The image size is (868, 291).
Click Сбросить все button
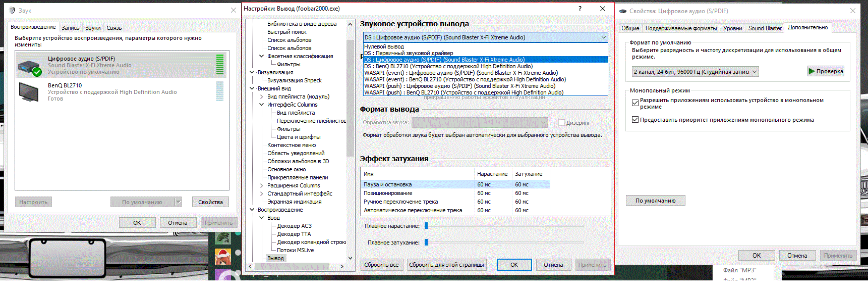point(381,265)
